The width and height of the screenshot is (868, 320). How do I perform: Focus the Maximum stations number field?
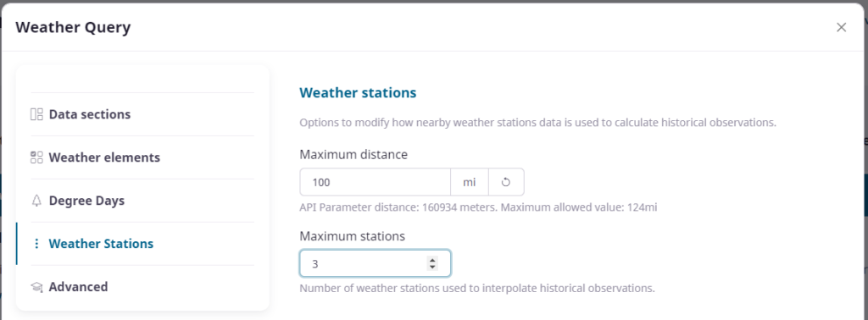click(x=376, y=263)
